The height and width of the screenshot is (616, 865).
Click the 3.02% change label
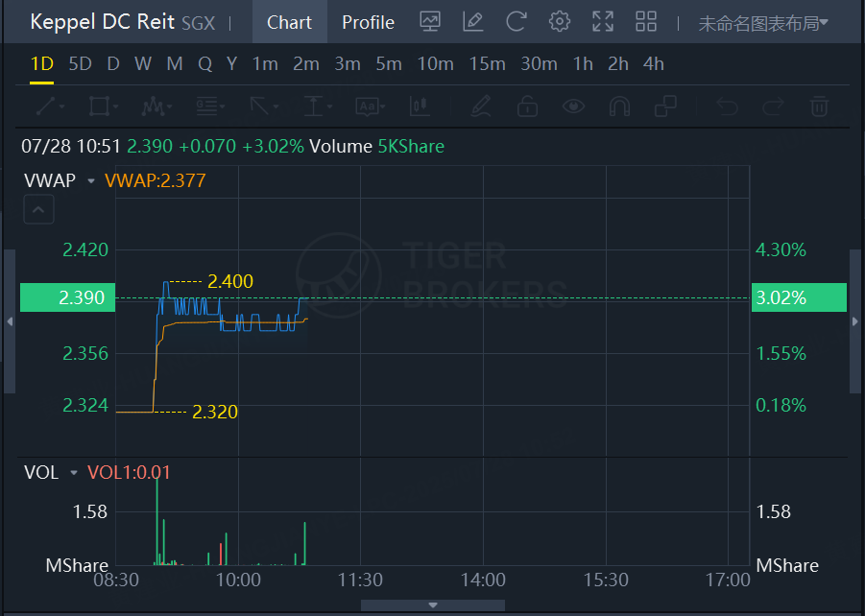[799, 297]
